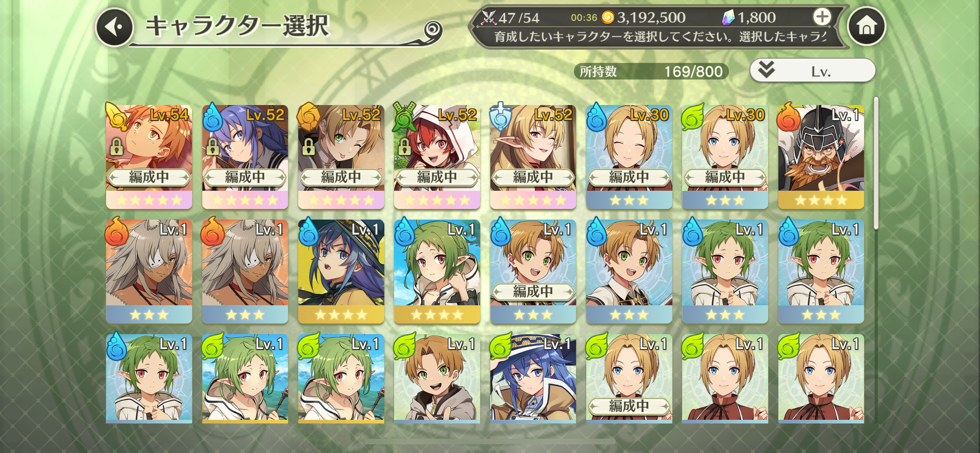Toggle lock on the blue-haired Lv.52 character
Image resolution: width=980 pixels, height=453 pixels.
[212, 146]
